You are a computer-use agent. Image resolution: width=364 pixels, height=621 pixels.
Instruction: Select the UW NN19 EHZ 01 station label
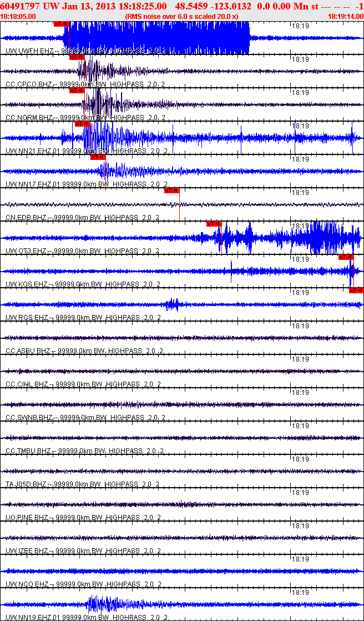[87, 618]
